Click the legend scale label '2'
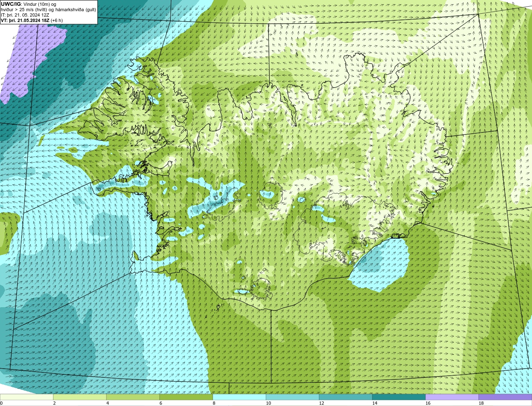 54,403
